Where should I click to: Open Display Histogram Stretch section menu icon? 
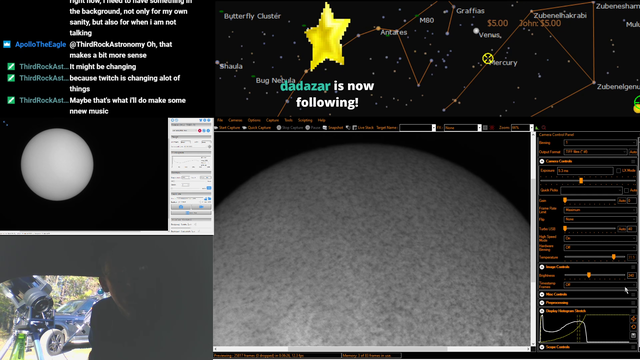[x=633, y=311]
